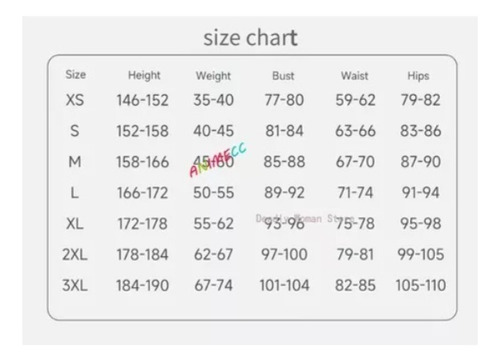Click the Hips column header
Screen dimensions: 500x361
[418, 76]
